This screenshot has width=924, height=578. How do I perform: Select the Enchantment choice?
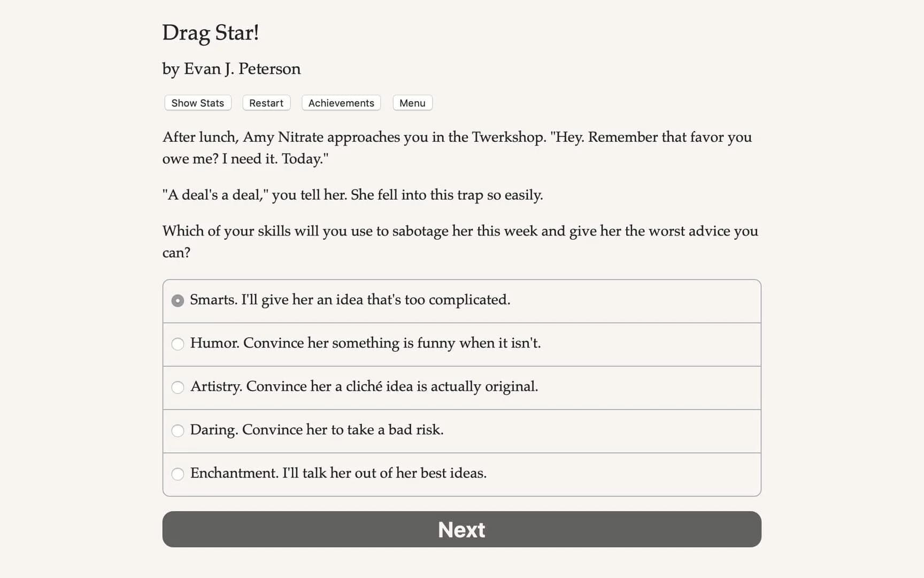click(x=338, y=474)
